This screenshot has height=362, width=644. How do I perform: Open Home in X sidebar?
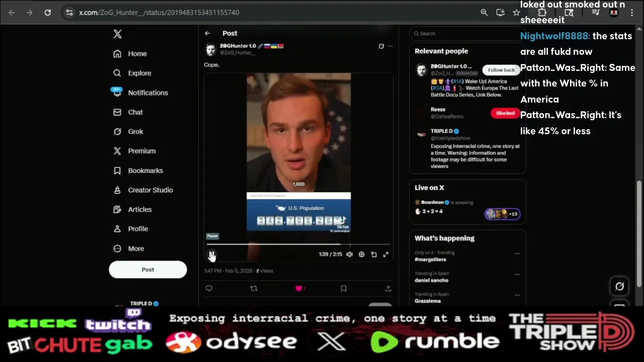tap(130, 54)
